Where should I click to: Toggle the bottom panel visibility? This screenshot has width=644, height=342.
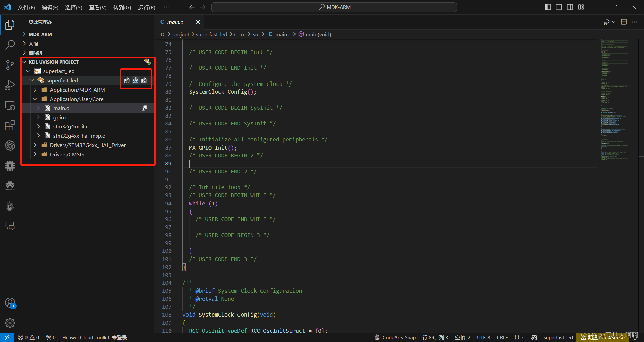click(559, 7)
